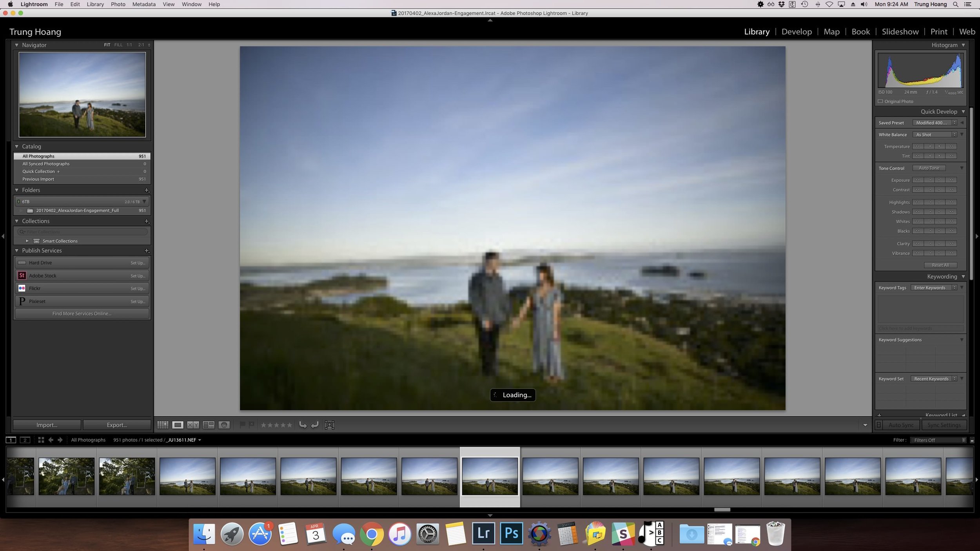Switch to Grid view icon
Screen dimensions: 980x551
pos(163,425)
